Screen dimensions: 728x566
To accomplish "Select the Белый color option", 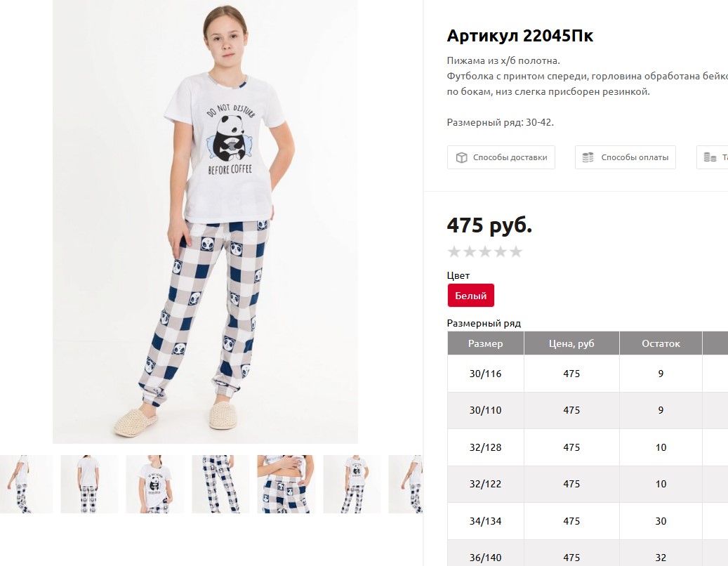I will click(471, 296).
